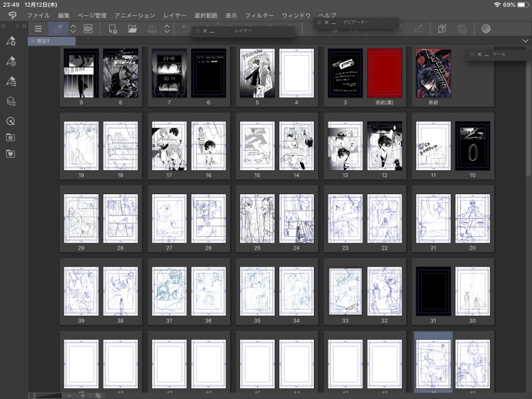Collapse left palette with double-left arrows
Image resolution: width=532 pixels, height=399 pixels.
[x=3, y=26]
